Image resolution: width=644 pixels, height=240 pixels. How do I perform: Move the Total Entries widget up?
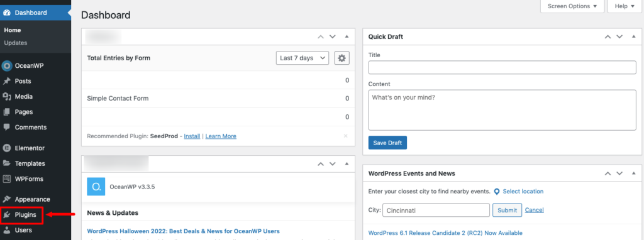point(320,37)
